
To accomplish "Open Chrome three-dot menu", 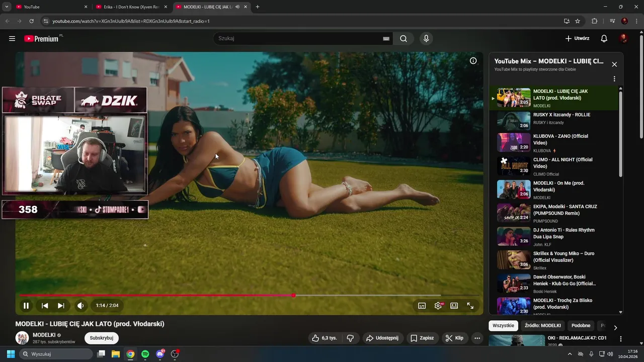I will pyautogui.click(x=636, y=21).
